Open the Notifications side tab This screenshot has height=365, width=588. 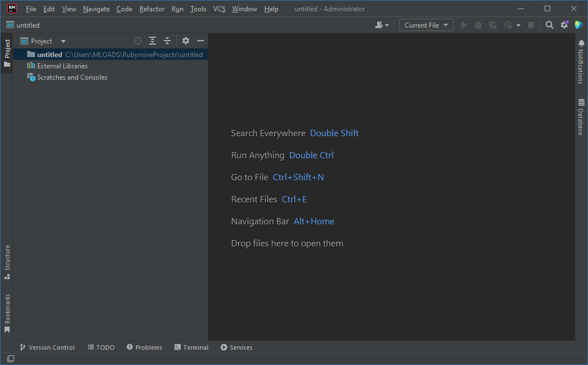[x=581, y=62]
